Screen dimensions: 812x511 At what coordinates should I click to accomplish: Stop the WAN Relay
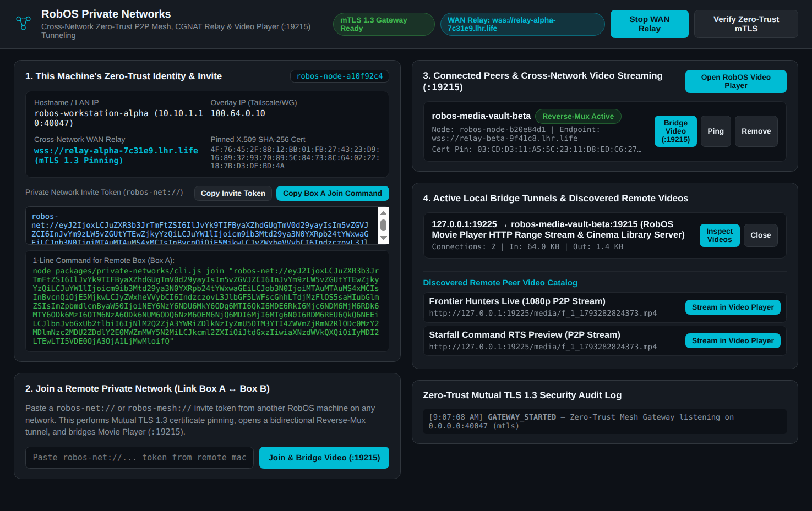649,24
